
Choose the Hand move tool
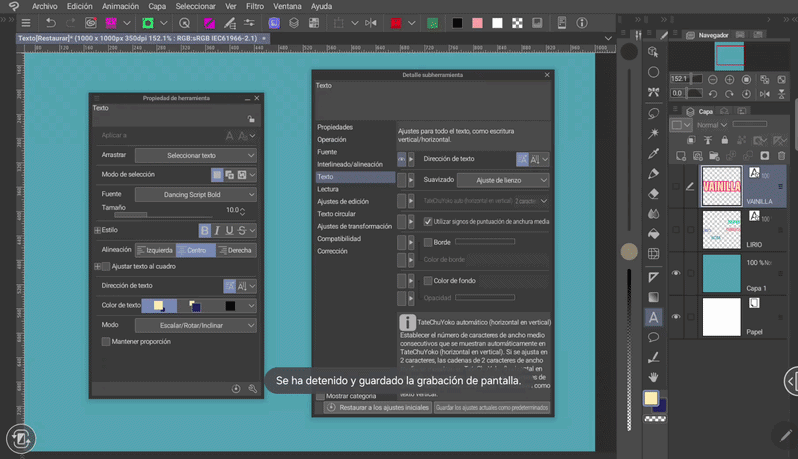click(x=653, y=377)
